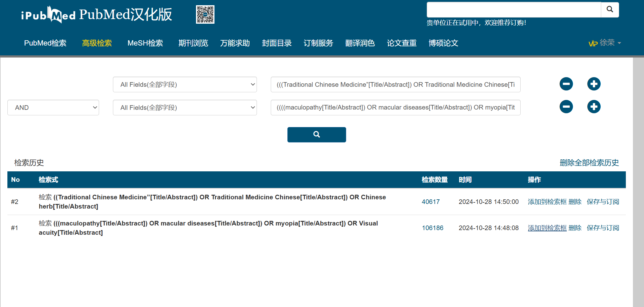
Task: Click the Traditional Chinese Medicine query input
Action: click(x=395, y=84)
